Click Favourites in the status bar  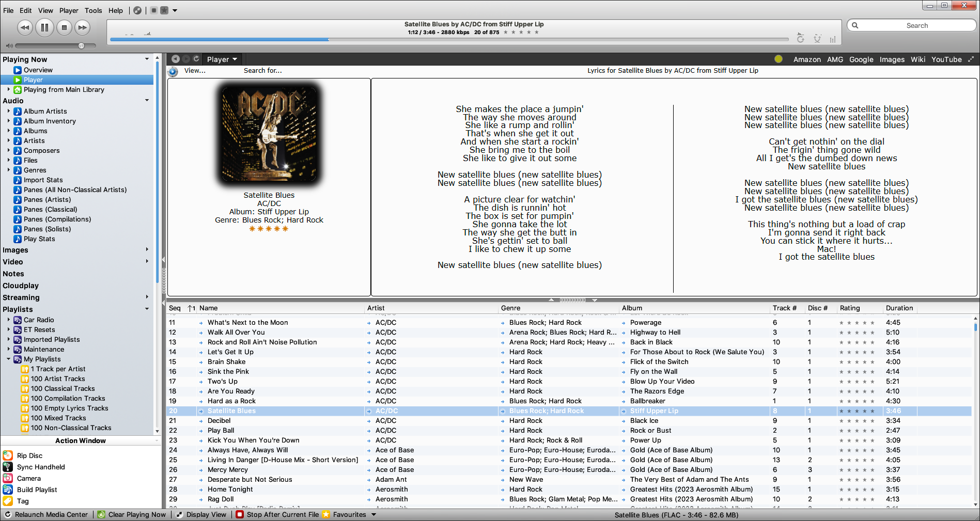(x=345, y=515)
